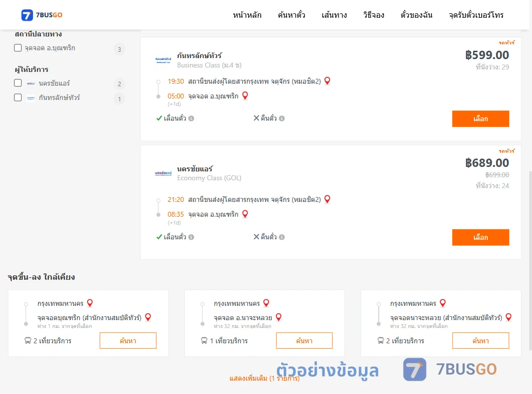532x394 pixels.
Task: Click แสดงเพิ่มเติม (1 รายการ) link
Action: [x=265, y=378]
